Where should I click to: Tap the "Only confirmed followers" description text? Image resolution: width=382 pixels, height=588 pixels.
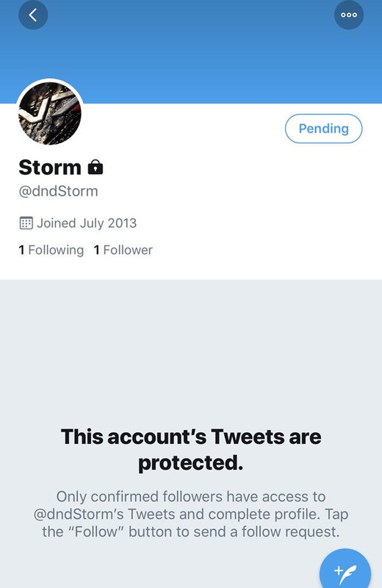click(191, 514)
